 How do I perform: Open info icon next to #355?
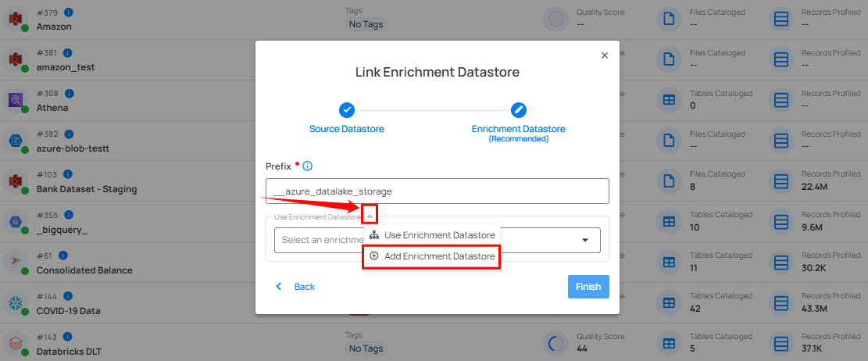coord(70,215)
